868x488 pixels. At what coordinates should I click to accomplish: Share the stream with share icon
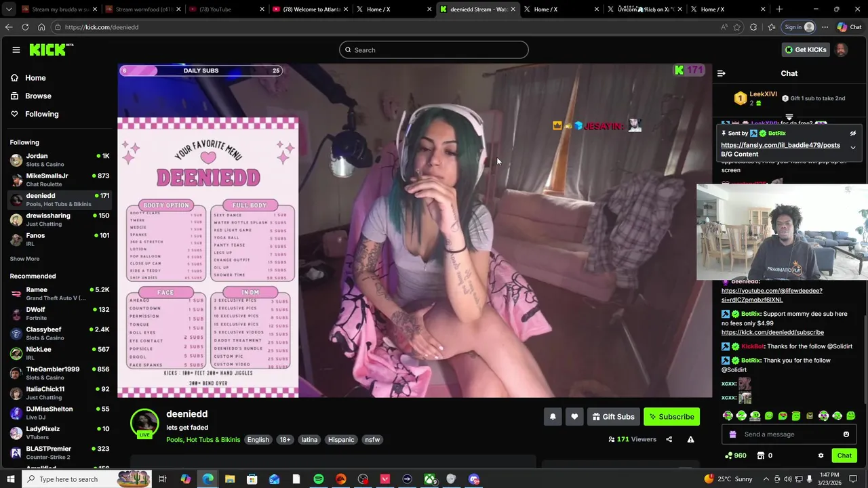(669, 439)
